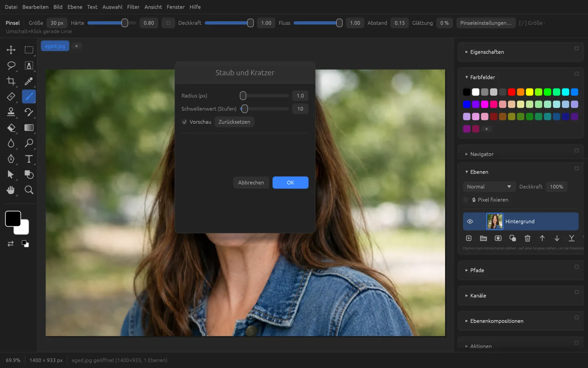Screen dimensions: 588x368
Task: Select the Lasso tool
Action: coord(11,66)
